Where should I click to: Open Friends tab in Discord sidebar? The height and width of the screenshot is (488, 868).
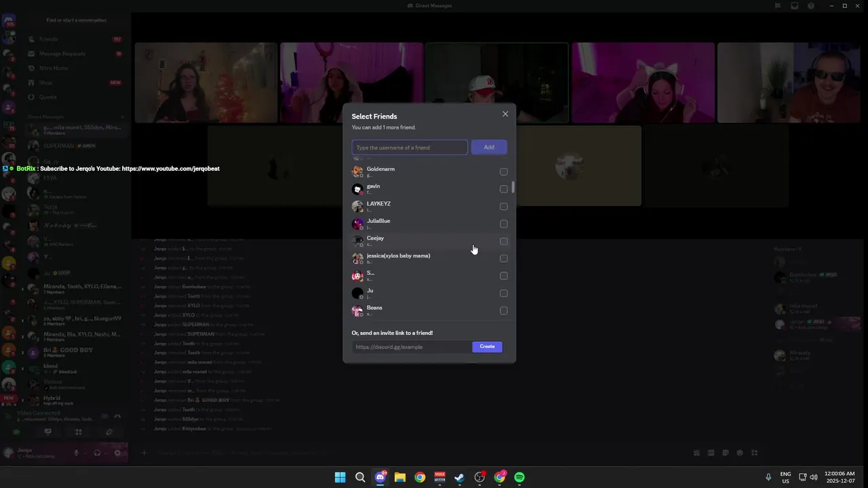[x=75, y=39]
